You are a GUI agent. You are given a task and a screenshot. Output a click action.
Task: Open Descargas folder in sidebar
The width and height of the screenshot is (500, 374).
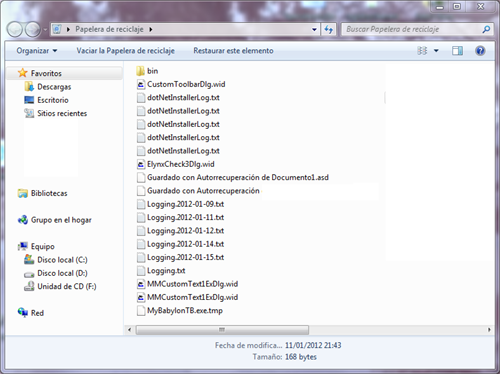(x=54, y=87)
